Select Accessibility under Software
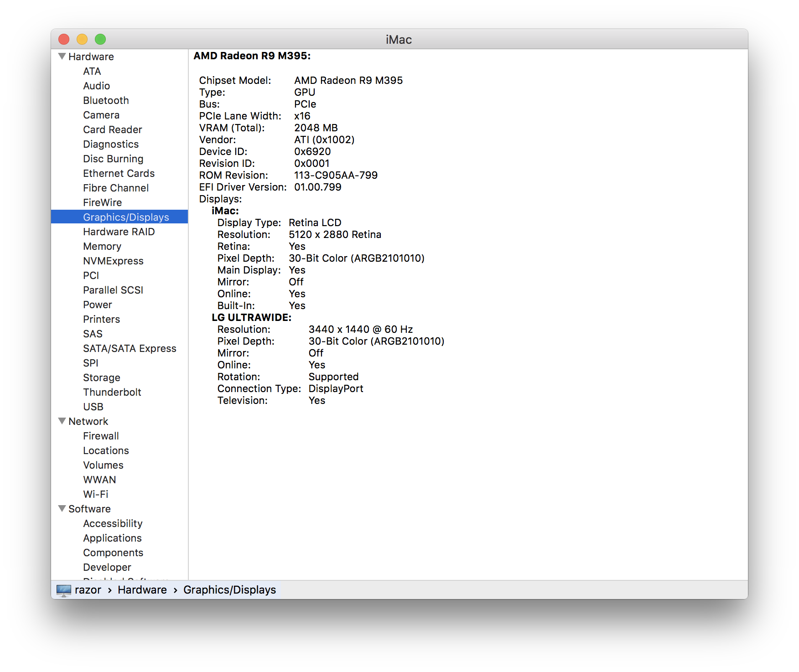The width and height of the screenshot is (799, 672). pyautogui.click(x=113, y=523)
